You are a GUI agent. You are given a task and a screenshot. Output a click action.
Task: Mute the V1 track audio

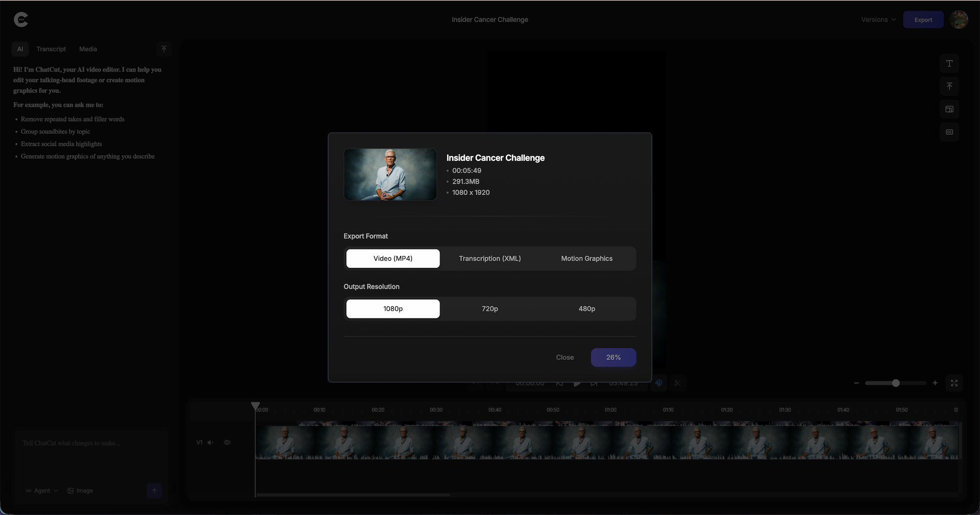pos(210,443)
